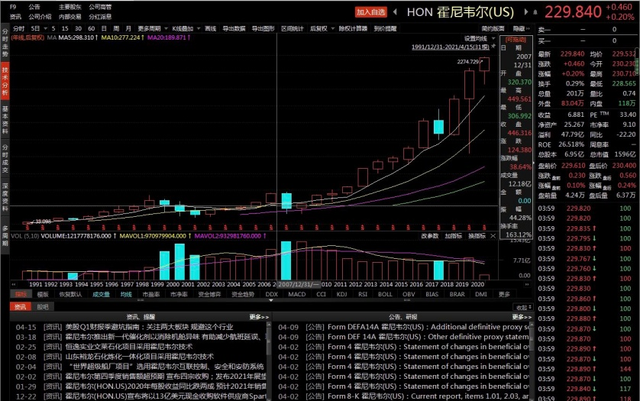Click 隐藏 to hide side panel
640x401 pixels.
click(x=521, y=29)
